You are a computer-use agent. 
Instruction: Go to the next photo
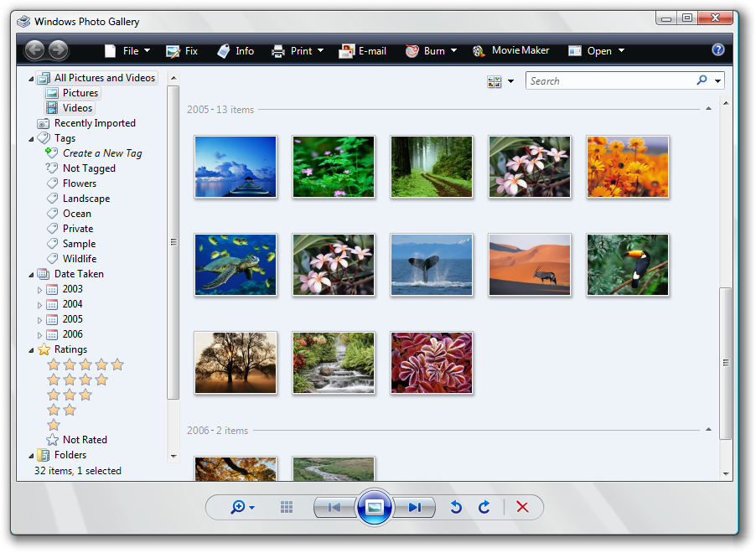[x=415, y=507]
